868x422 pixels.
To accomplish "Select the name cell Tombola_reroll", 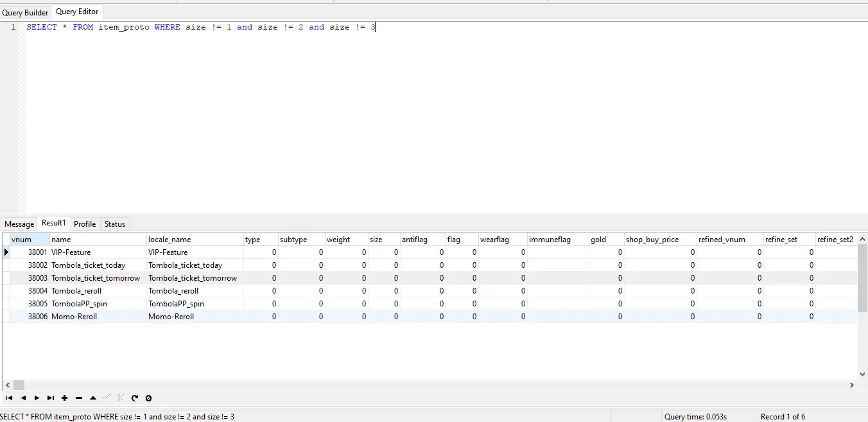I will [x=98, y=291].
